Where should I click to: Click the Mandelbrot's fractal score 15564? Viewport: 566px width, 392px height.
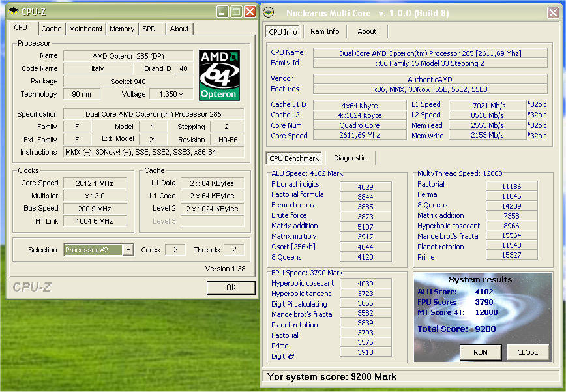(x=511, y=235)
